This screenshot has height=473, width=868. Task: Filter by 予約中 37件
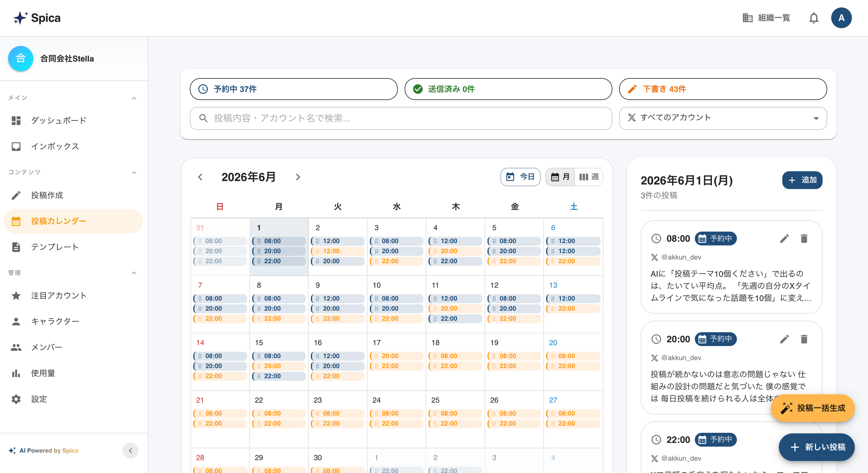click(293, 89)
